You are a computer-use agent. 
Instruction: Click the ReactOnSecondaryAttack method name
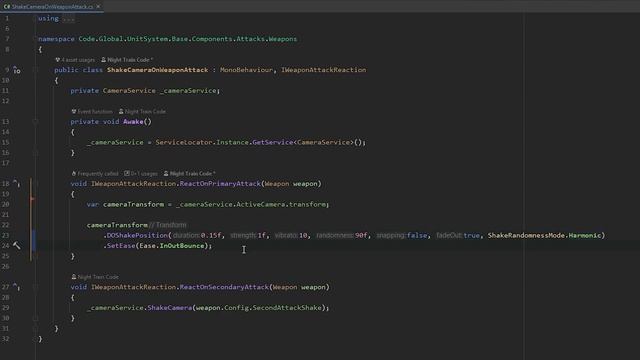point(224,287)
